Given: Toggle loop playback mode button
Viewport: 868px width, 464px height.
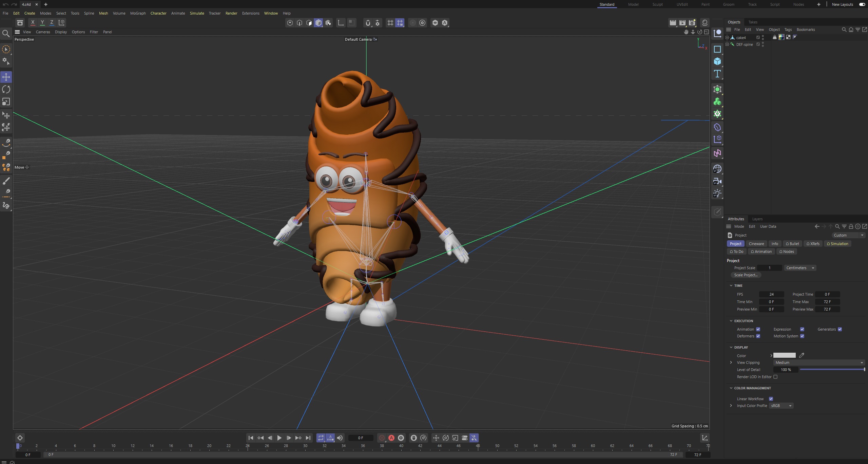Looking at the screenshot, I should [x=321, y=438].
